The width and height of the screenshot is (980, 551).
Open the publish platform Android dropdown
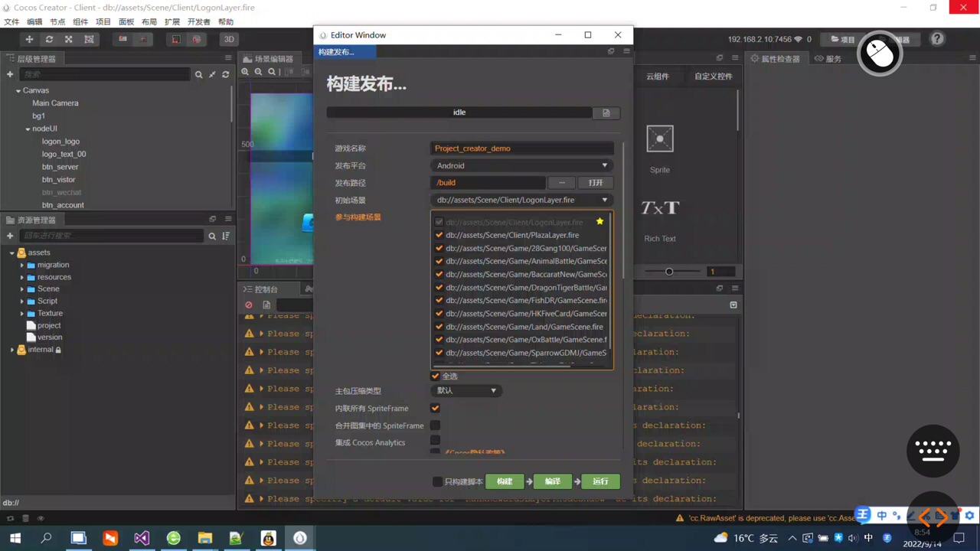(x=522, y=165)
